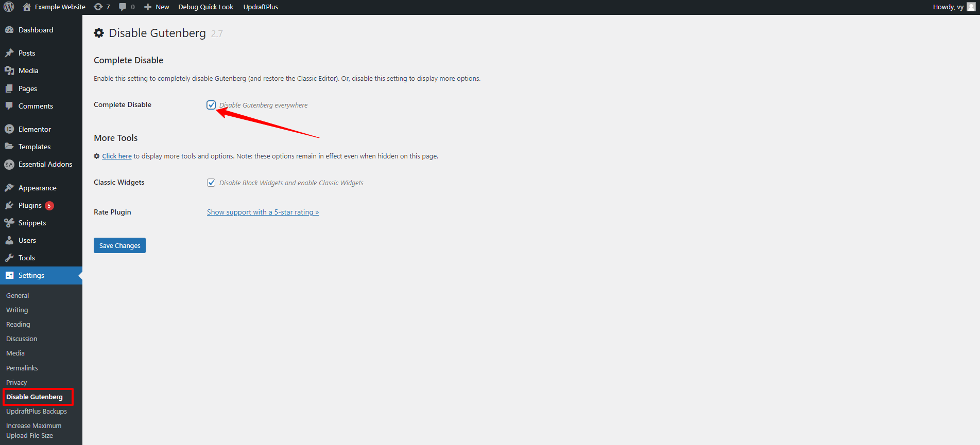Click the Settings sliders icon
Viewport: 980px width, 445px height.
pos(9,275)
